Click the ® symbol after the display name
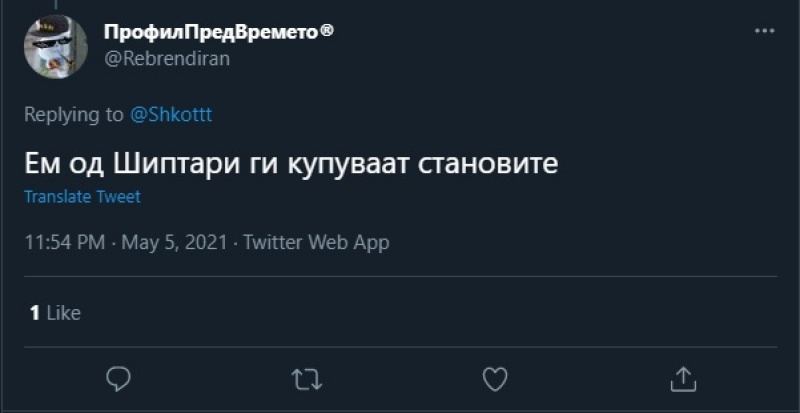This screenshot has width=800, height=413. point(326,31)
